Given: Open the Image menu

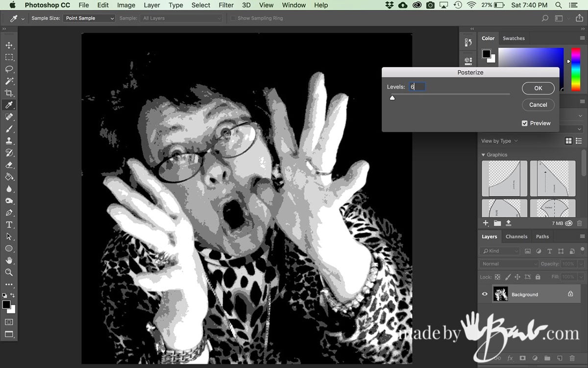Looking at the screenshot, I should tap(126, 5).
